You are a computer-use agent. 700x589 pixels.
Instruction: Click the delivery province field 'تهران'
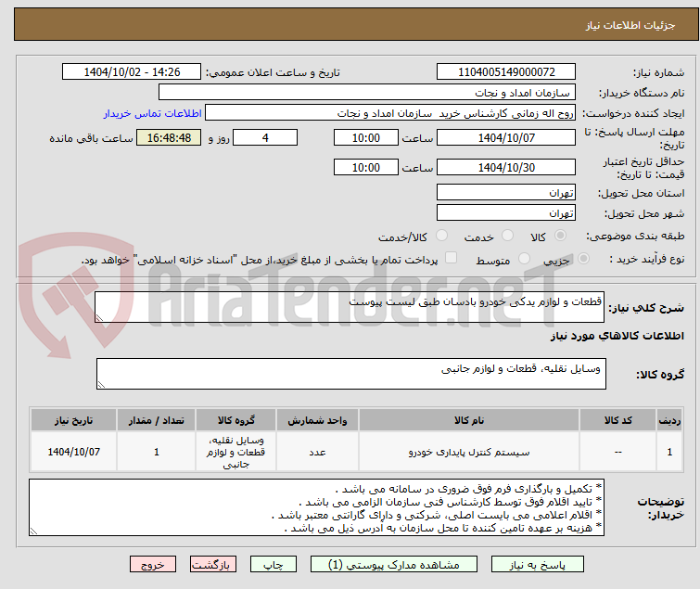click(x=506, y=192)
